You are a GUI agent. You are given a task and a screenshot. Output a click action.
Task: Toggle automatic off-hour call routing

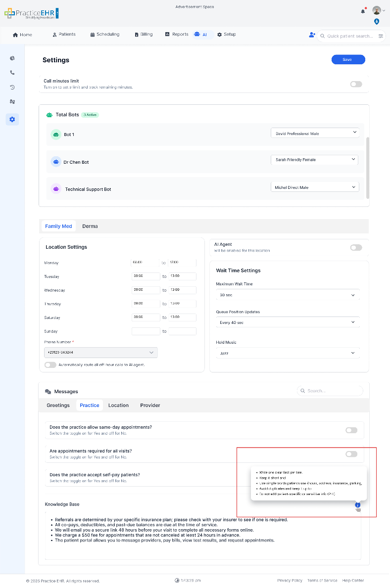coord(50,365)
